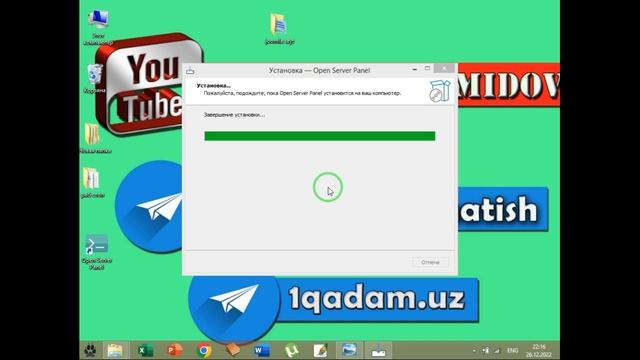Click the setup wizard image in header
640x360 pixels.
coord(440,91)
